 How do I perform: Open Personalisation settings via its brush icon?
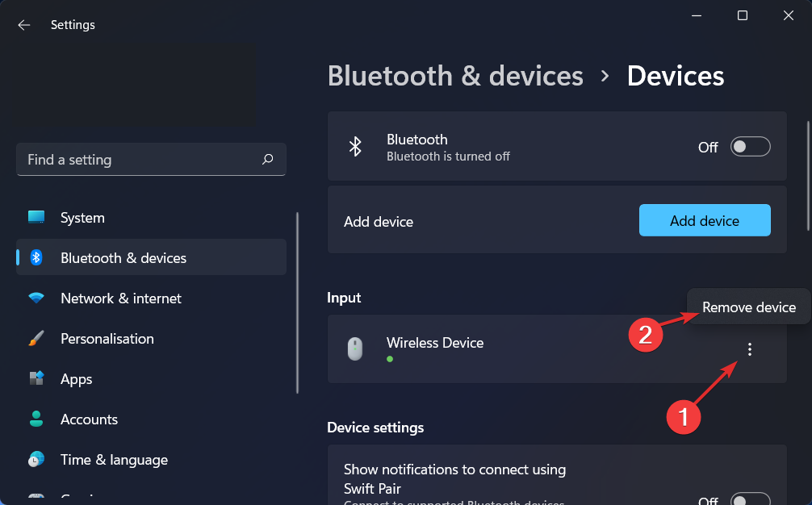coord(36,338)
